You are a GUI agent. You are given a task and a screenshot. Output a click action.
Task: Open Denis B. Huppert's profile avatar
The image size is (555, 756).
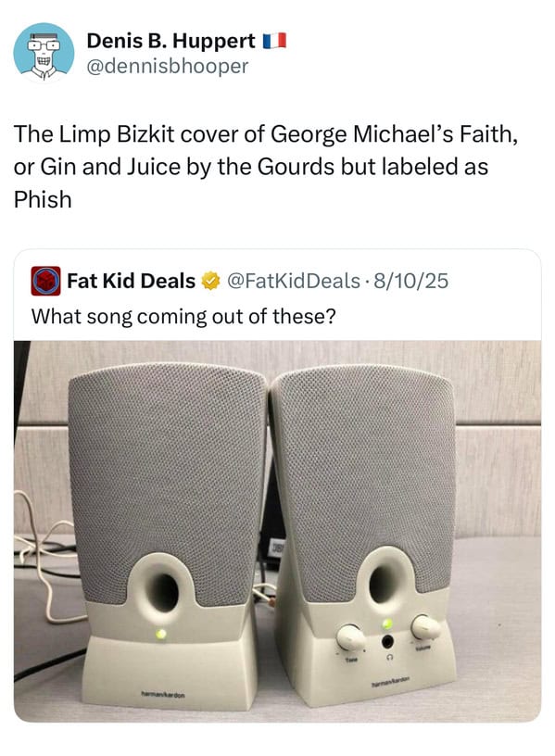(x=44, y=53)
